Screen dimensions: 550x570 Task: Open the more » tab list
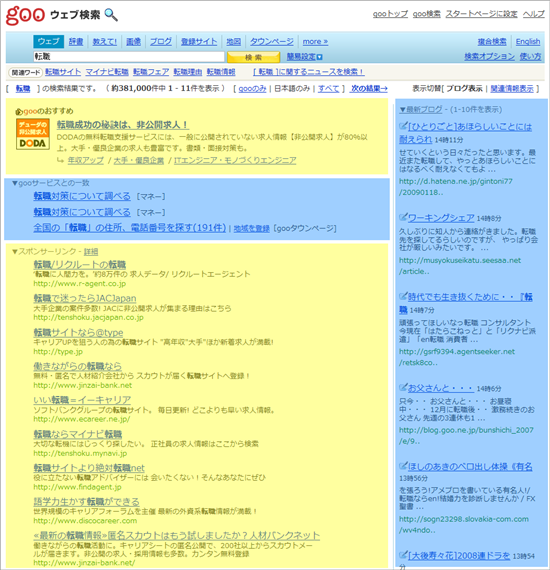tap(315, 41)
